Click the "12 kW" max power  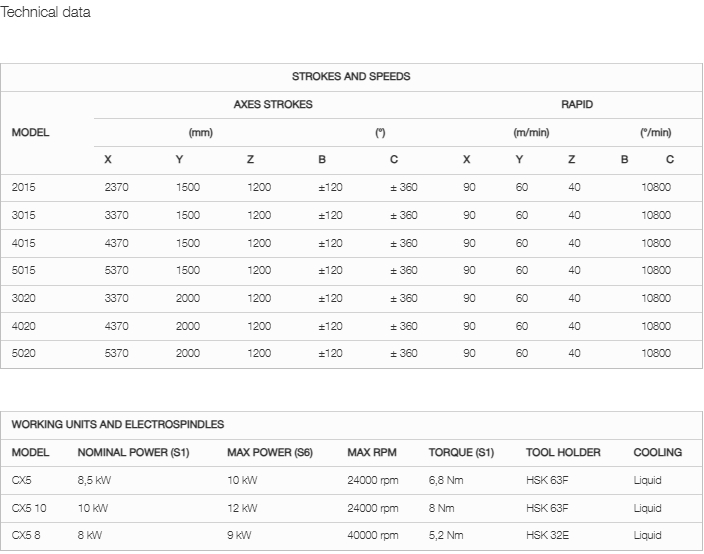pyautogui.click(x=242, y=508)
